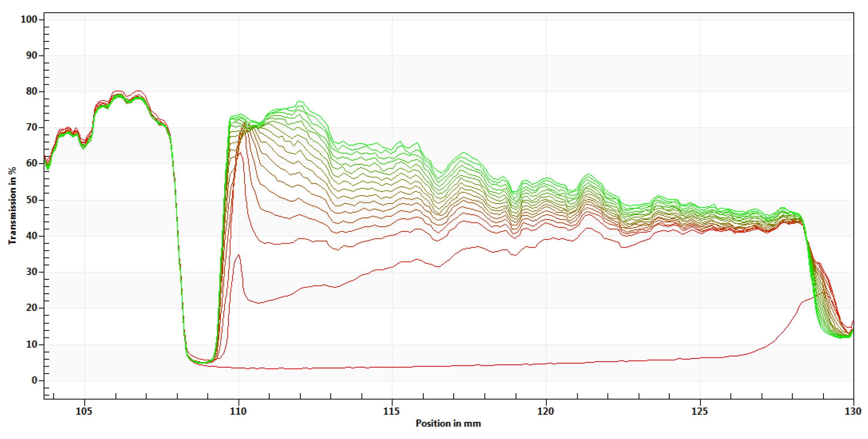Screen dimensions: 868x439
Task: Click the highest green curve peak near 112 mm
Action: coord(300,101)
